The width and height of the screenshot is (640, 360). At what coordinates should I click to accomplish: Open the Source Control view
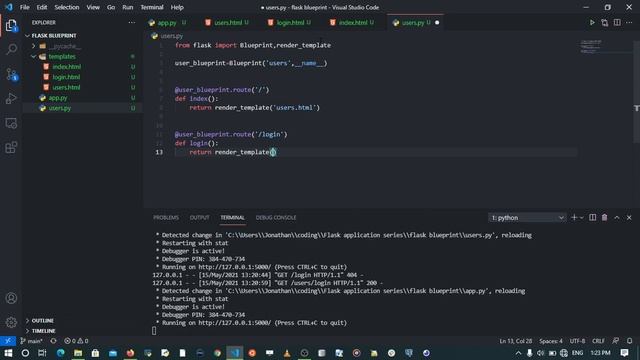point(11,74)
